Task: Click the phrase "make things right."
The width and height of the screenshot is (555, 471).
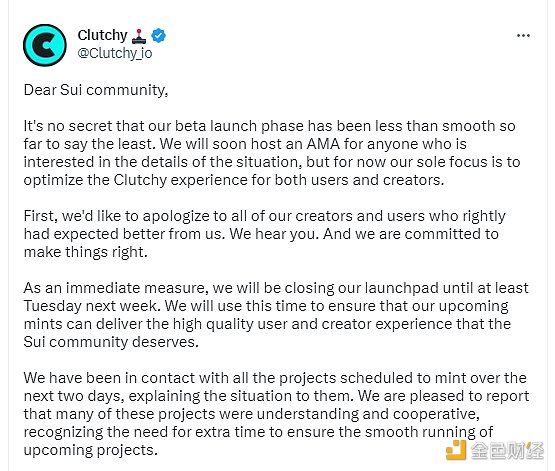Action: click(86, 252)
